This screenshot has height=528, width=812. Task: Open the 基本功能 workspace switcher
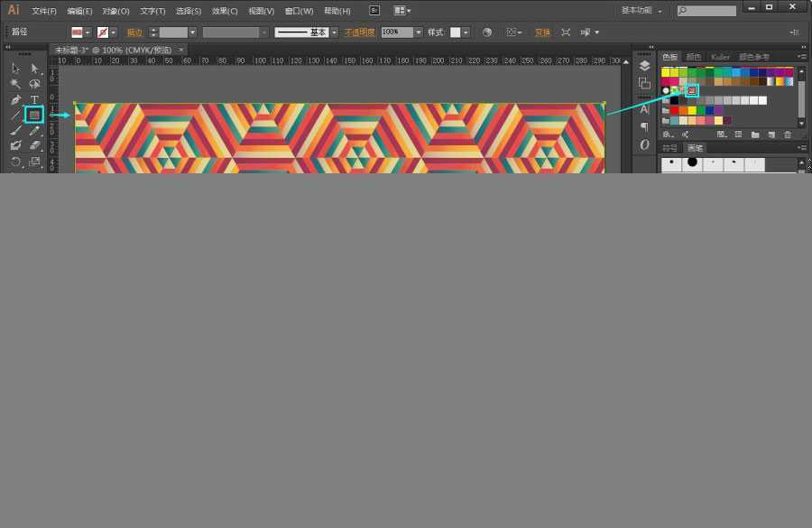pyautogui.click(x=641, y=10)
